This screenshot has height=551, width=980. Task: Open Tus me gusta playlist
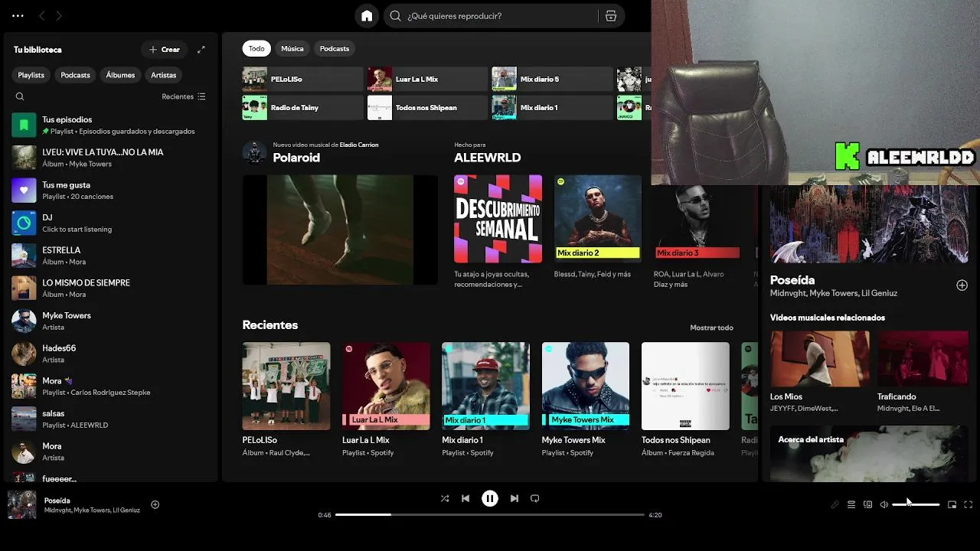111,191
